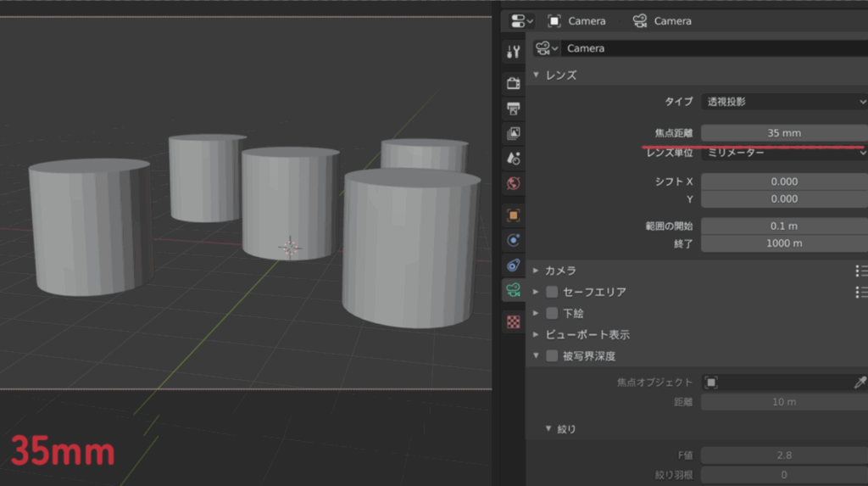Click the eyedropper beside 焦点オブジェクト
868x486 pixels.
[x=860, y=383]
